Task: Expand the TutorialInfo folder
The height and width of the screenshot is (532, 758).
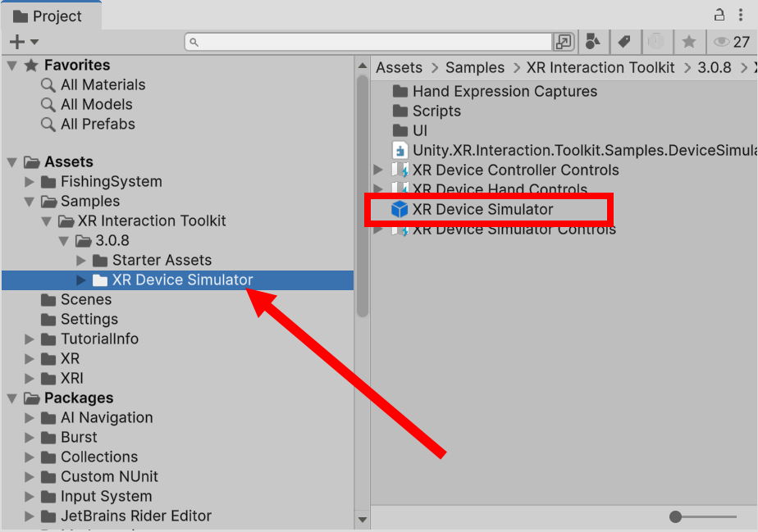Action: (30, 339)
